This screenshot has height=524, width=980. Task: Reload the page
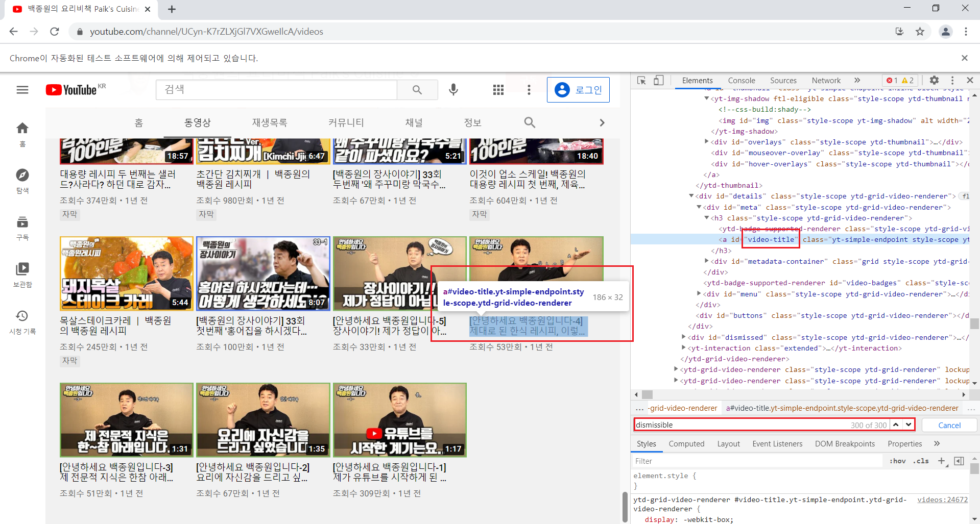55,32
